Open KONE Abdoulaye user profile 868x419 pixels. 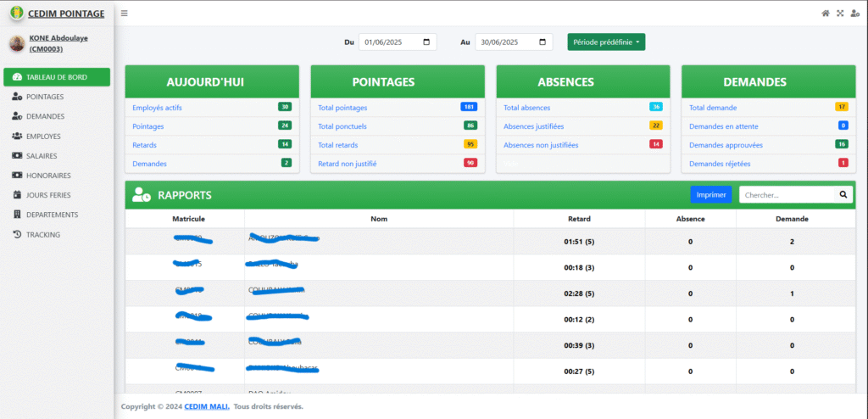pyautogui.click(x=58, y=43)
